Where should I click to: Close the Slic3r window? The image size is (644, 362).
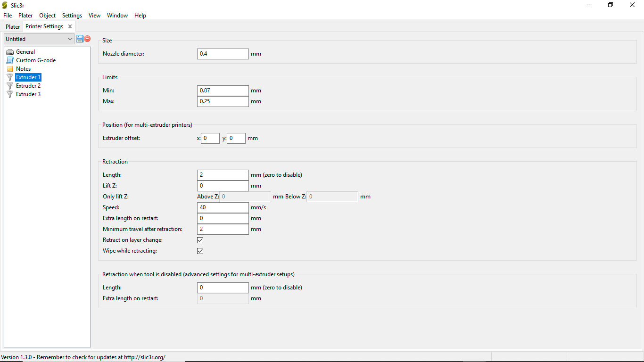point(632,5)
